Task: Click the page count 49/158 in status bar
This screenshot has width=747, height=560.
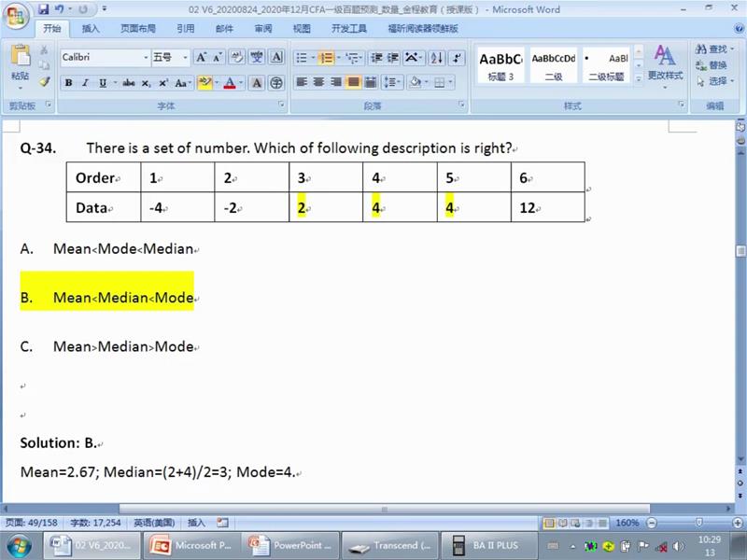Action: click(x=32, y=523)
